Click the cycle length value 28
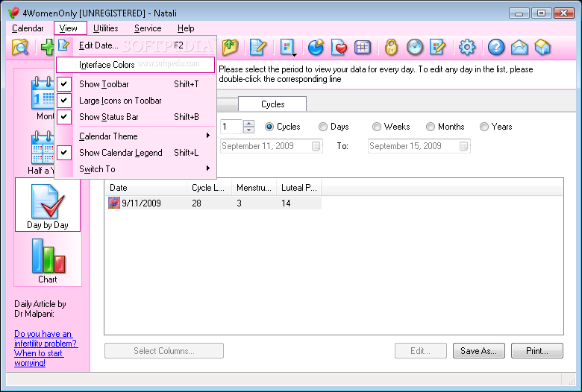 point(196,203)
